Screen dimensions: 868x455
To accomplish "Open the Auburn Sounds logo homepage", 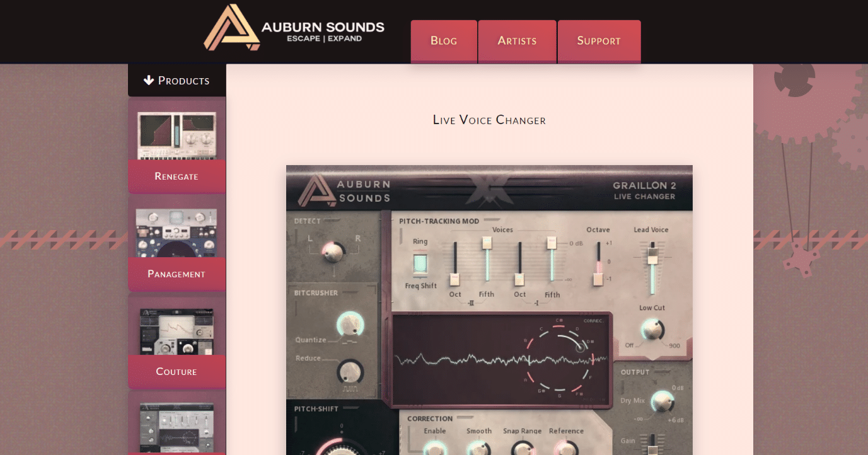I will (294, 28).
